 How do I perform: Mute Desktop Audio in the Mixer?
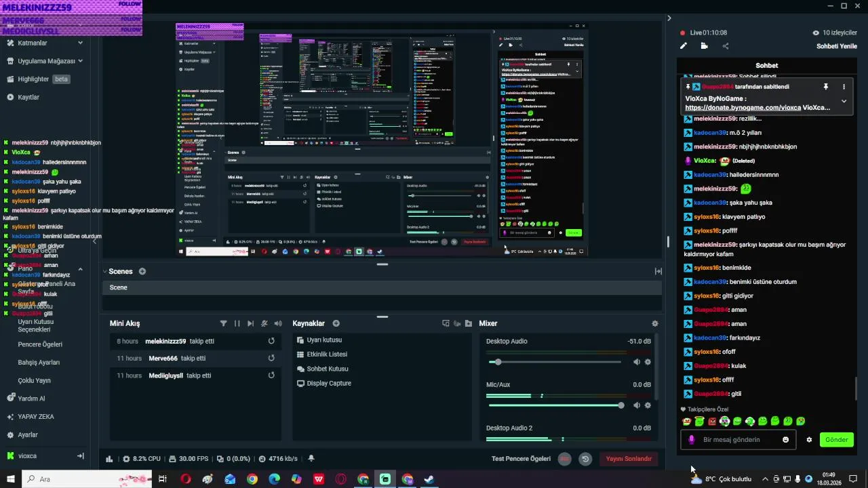(x=636, y=362)
